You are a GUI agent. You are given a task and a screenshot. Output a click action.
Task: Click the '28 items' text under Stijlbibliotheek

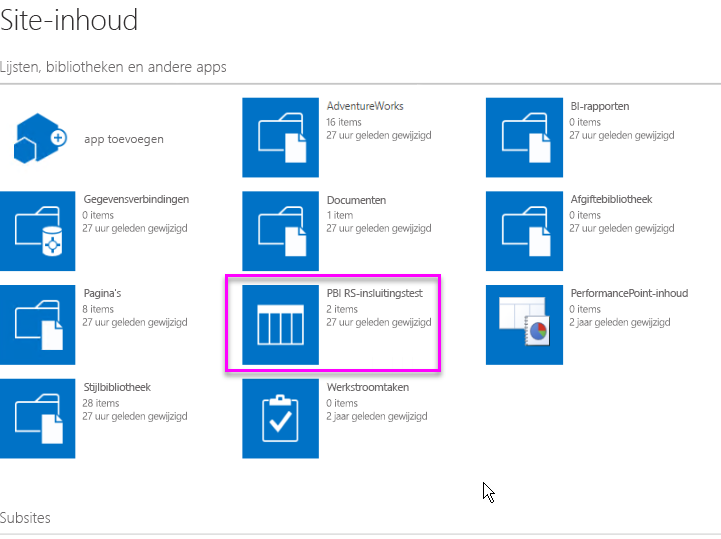[100, 403]
